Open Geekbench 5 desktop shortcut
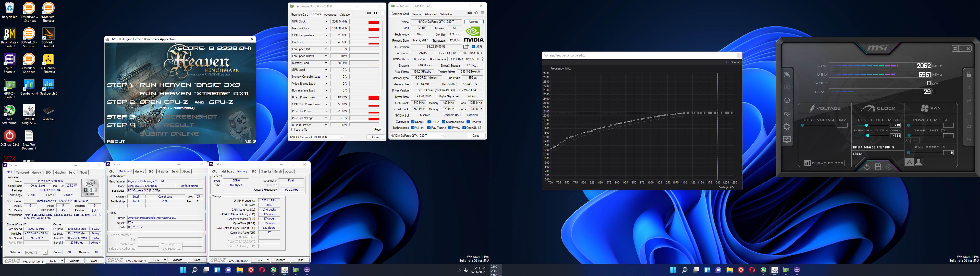 48,87
